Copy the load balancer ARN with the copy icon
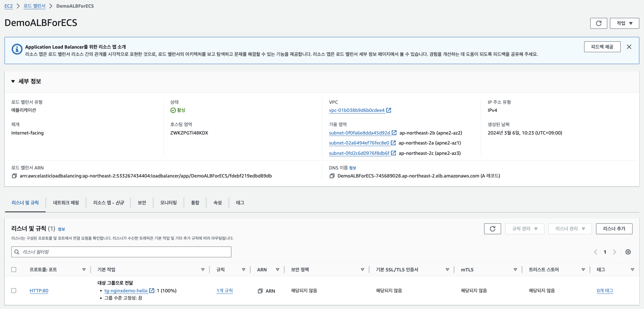Image resolution: width=644 pixels, height=309 pixels. point(14,176)
